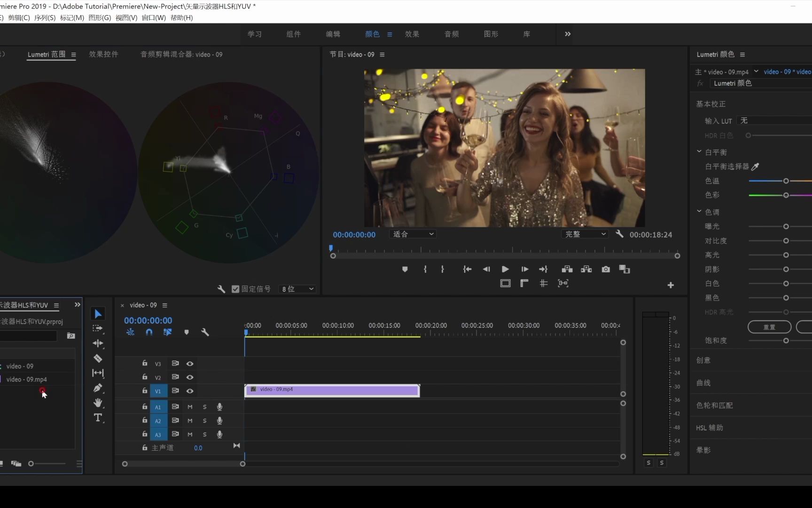Select the Razor tool in the toolbar
Image resolution: width=812 pixels, height=508 pixels.
point(98,358)
